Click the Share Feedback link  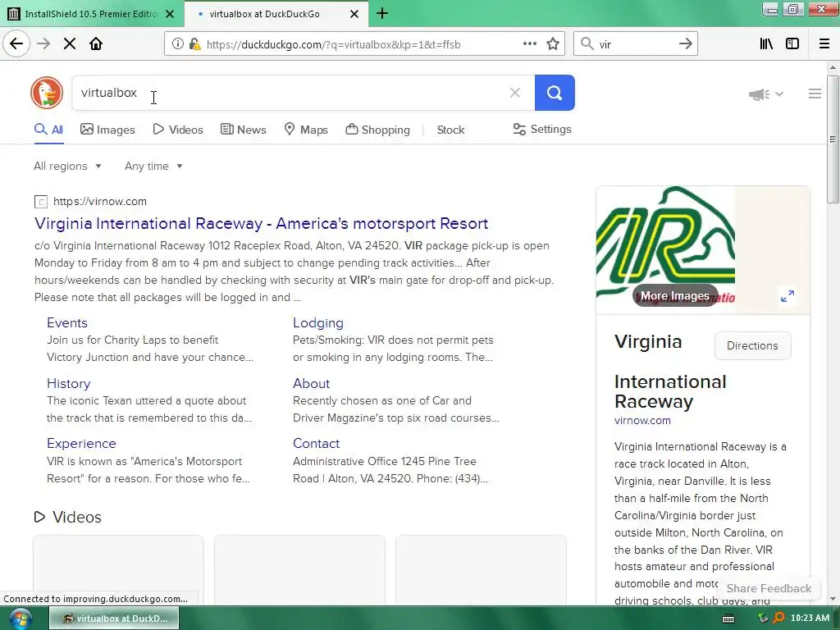click(769, 588)
